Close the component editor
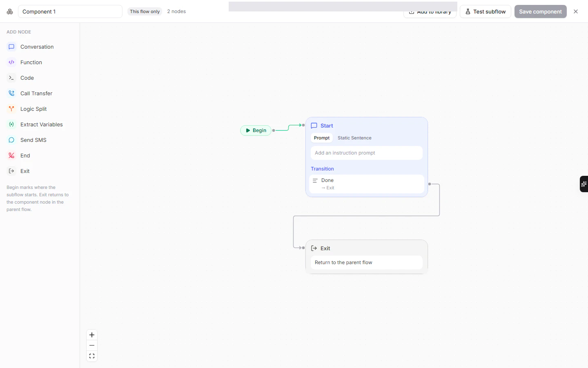 pos(576,11)
